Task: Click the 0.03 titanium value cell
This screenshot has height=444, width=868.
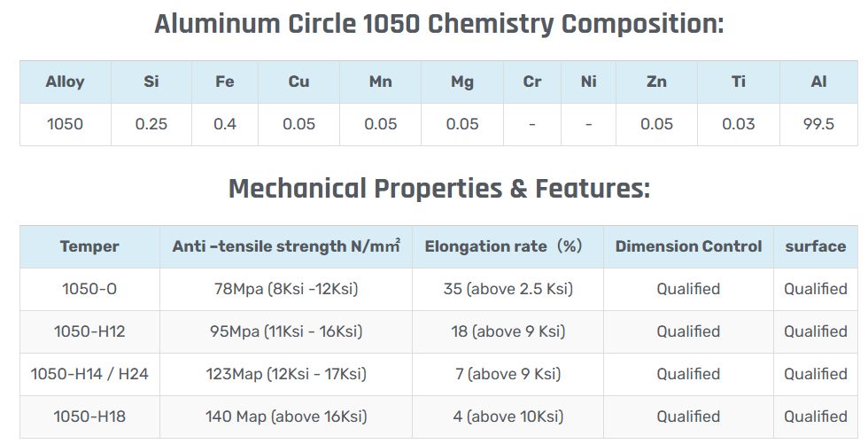Action: click(x=738, y=124)
